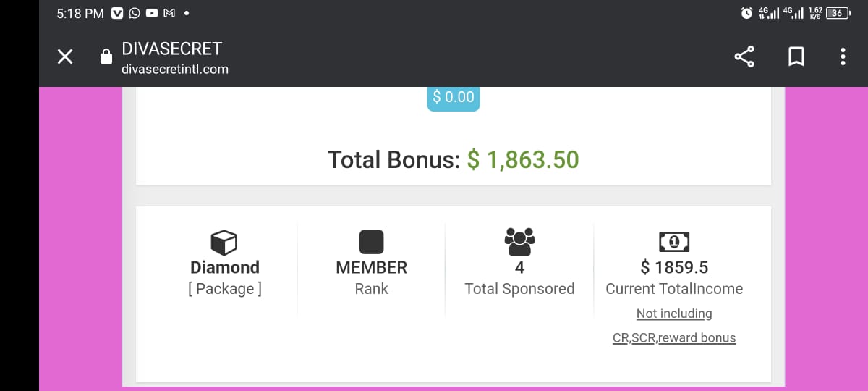The height and width of the screenshot is (391, 868).
Task: Tap the Diamond package name
Action: [224, 267]
